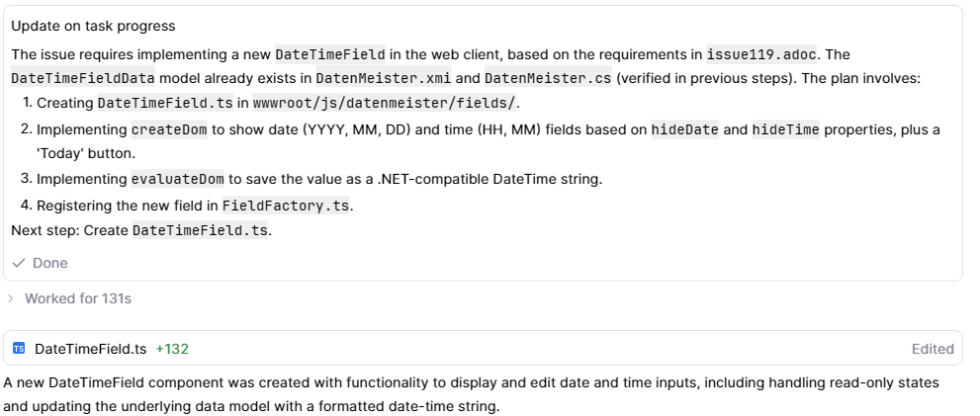The image size is (980, 416).
Task: Click the "Edited" status label
Action: coord(933,349)
